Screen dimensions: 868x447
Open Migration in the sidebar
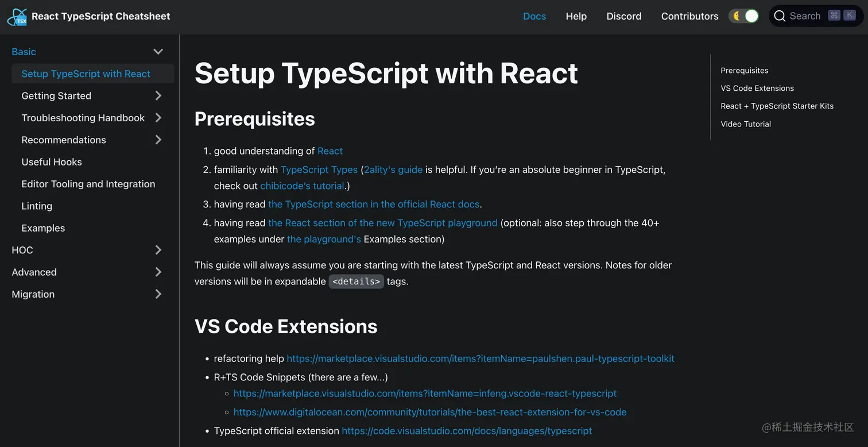pos(33,294)
